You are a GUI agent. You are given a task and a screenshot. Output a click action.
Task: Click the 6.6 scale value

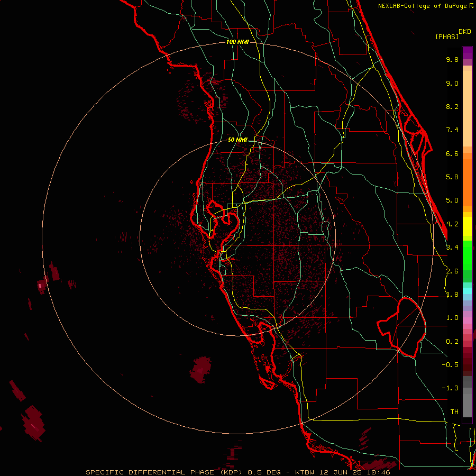(x=452, y=153)
